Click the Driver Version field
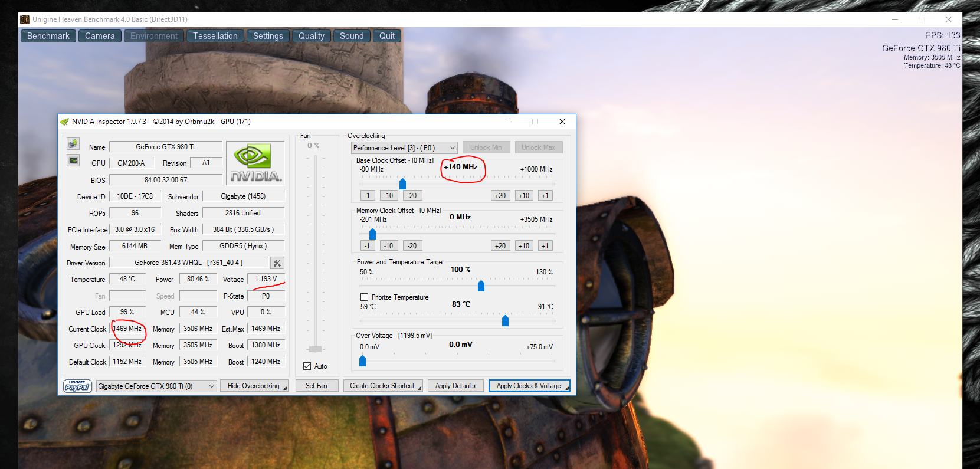Screen dimensions: 980x469 pyautogui.click(x=189, y=263)
